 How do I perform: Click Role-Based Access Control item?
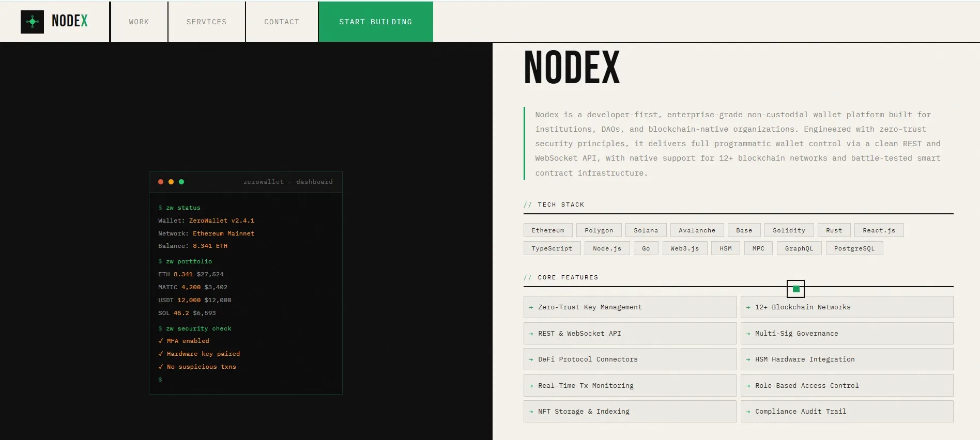coord(847,386)
